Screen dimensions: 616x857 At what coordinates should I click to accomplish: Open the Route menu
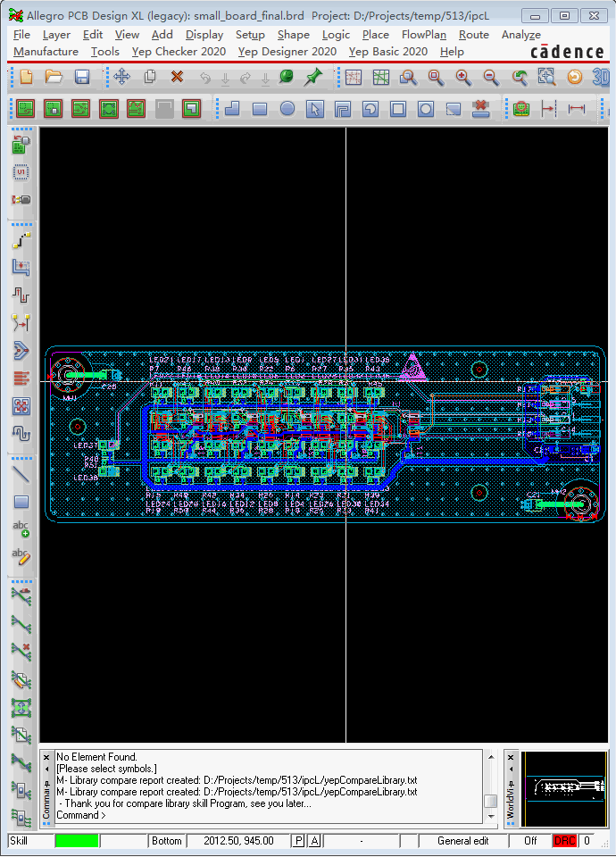coord(474,35)
